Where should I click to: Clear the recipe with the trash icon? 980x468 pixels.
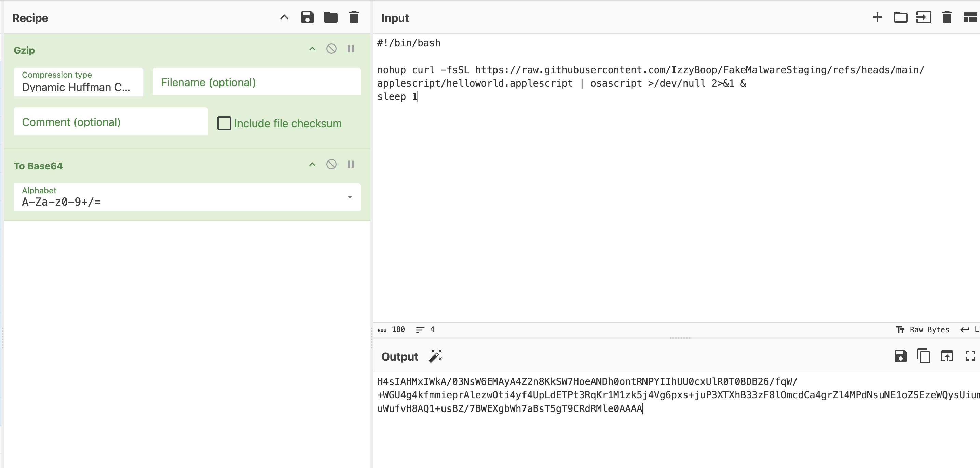354,17
